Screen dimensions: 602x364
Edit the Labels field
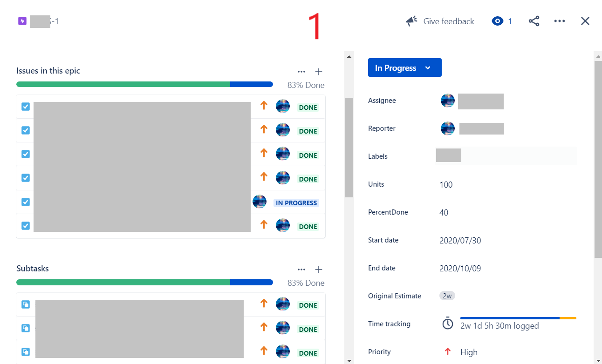coord(506,156)
